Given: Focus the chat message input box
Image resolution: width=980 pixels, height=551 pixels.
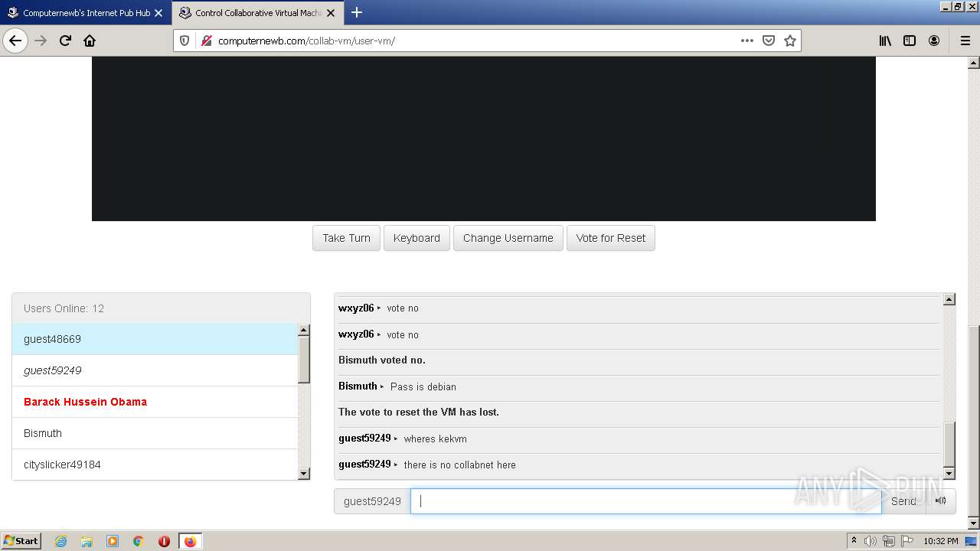Looking at the screenshot, I should click(x=645, y=501).
